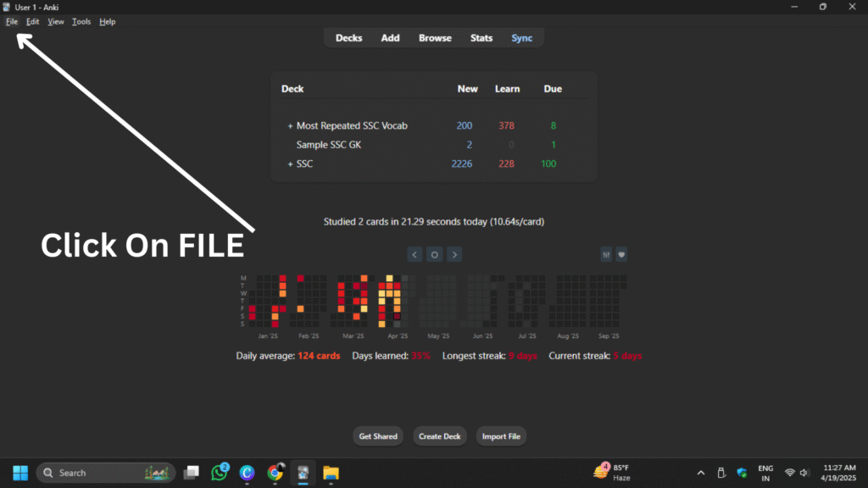
Task: Open Task View in the taskbar
Action: 192,473
